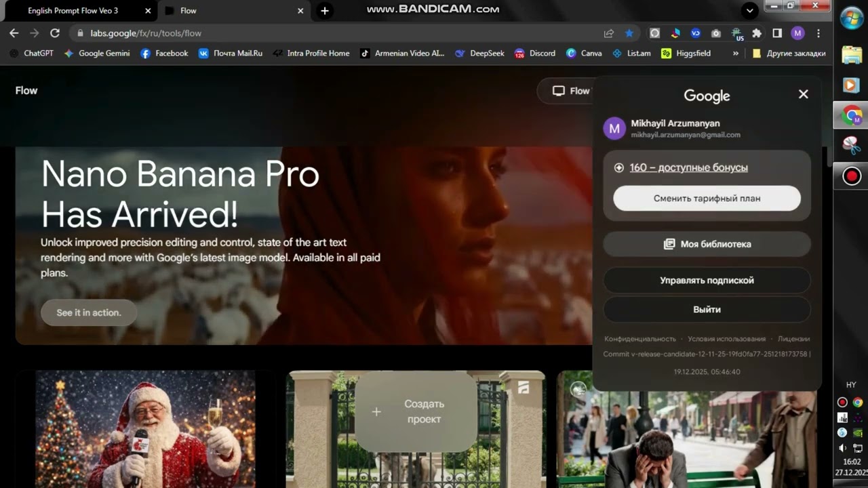The image size is (868, 488).
Task: Open the ChatGPT bookmark
Action: 32,53
